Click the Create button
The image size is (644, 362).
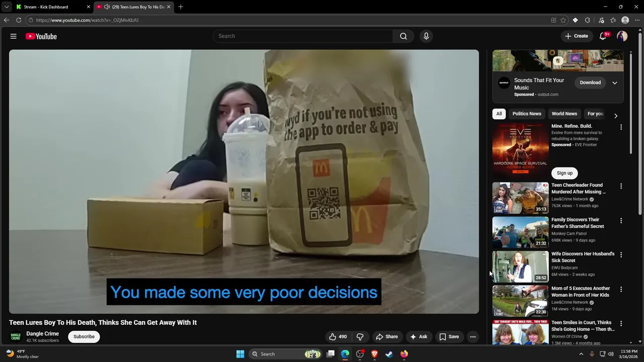click(x=577, y=36)
